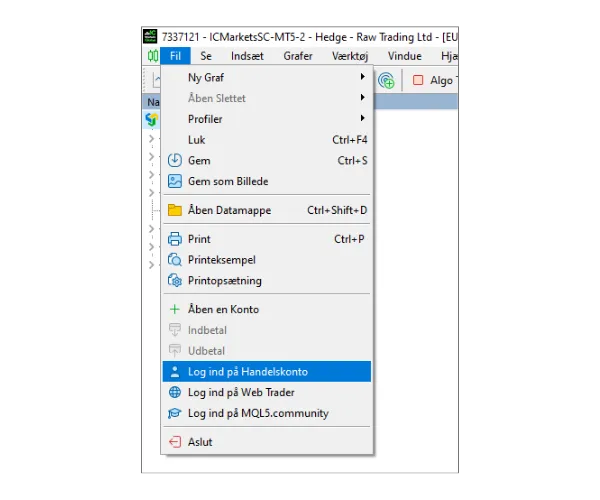Image resolution: width=600 pixels, height=500 pixels.
Task: Click the Åben Datamappe folder icon
Action: point(175,210)
